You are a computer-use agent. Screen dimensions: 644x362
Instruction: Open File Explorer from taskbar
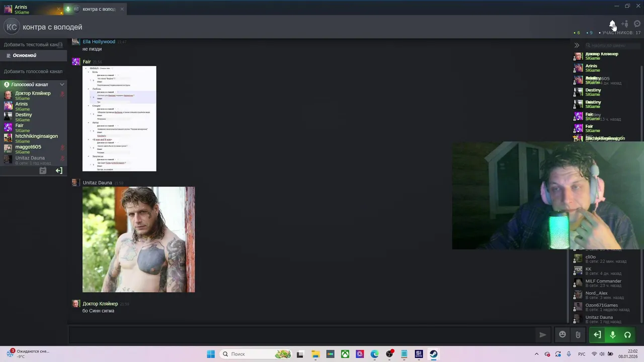point(315,354)
